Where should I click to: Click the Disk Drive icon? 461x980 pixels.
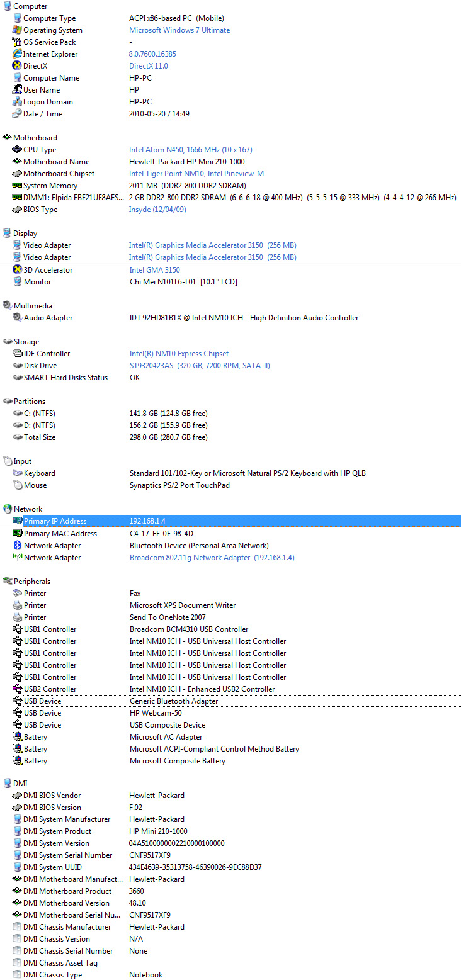(x=17, y=366)
